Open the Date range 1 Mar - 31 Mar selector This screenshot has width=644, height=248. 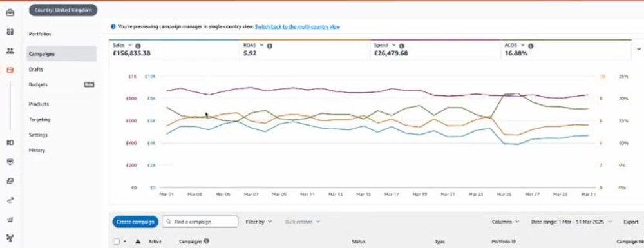pos(572,222)
